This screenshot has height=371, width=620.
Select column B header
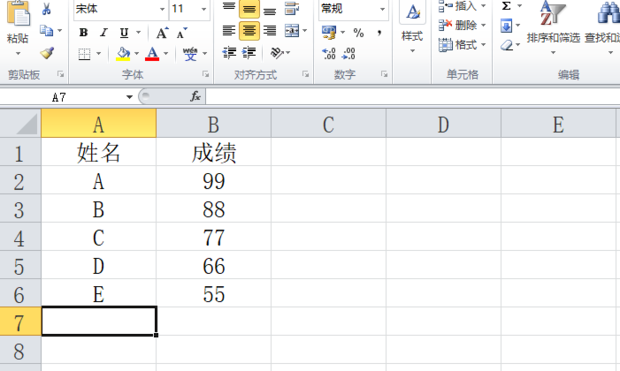pyautogui.click(x=214, y=124)
